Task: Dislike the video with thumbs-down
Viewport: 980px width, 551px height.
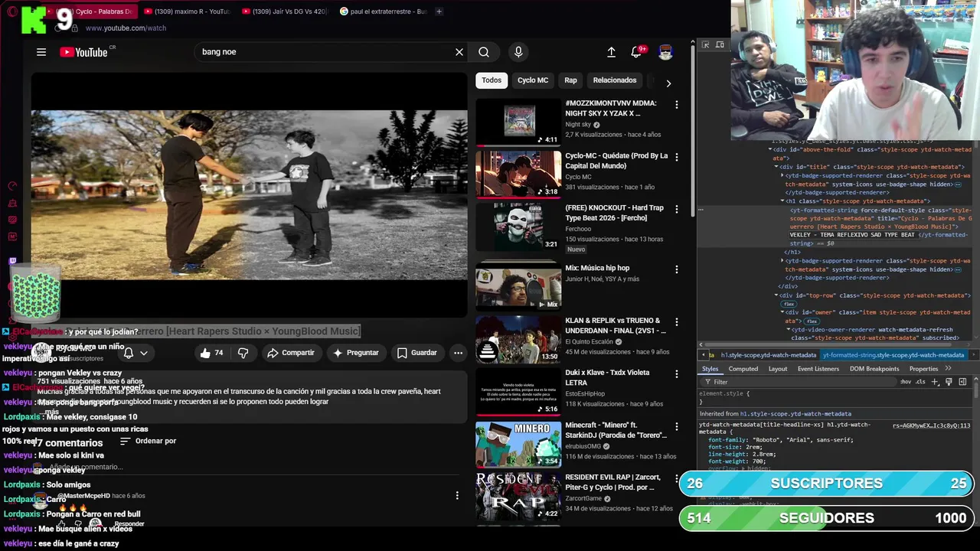Action: pos(243,353)
